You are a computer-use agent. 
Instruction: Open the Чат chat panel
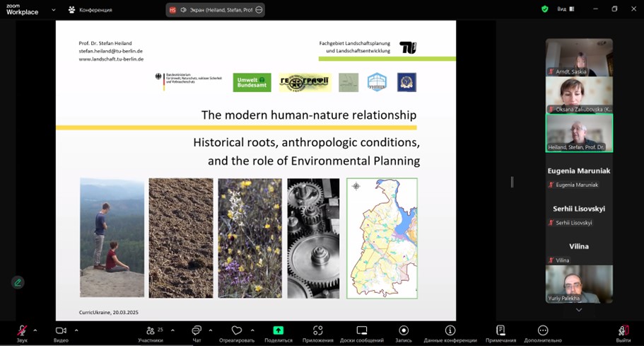(x=197, y=331)
